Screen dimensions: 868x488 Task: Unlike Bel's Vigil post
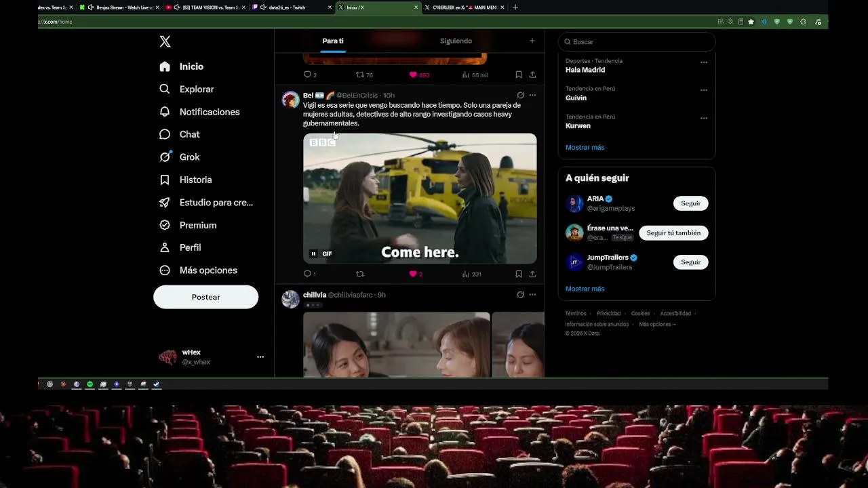[416, 274]
